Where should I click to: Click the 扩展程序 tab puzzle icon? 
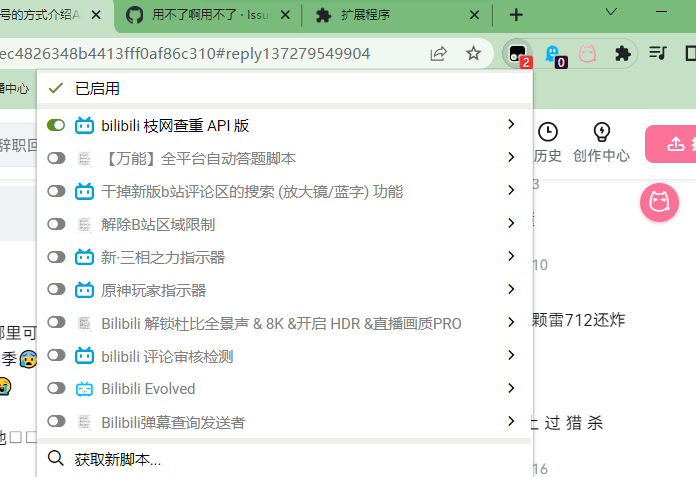[x=323, y=16]
